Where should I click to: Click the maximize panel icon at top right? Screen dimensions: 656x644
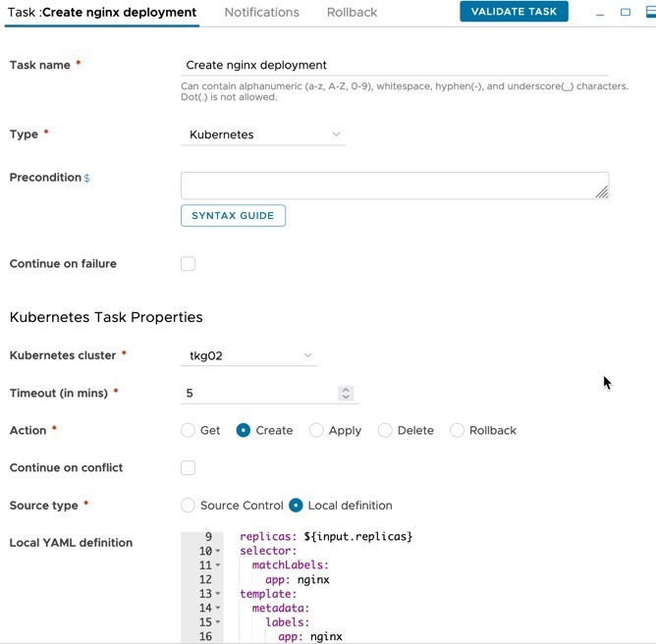pos(651,12)
